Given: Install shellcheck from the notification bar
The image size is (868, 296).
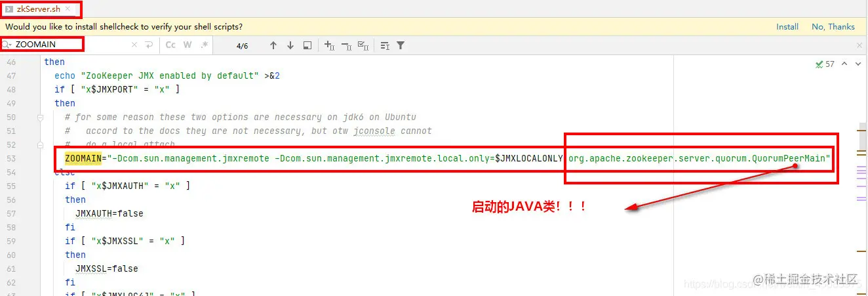Looking at the screenshot, I should pos(787,27).
